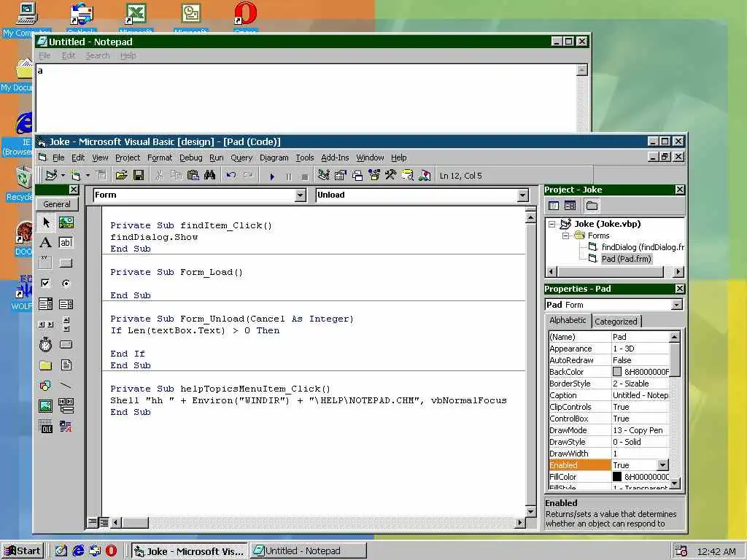Select the OLE control tool
The height and width of the screenshot is (560, 747).
46,426
